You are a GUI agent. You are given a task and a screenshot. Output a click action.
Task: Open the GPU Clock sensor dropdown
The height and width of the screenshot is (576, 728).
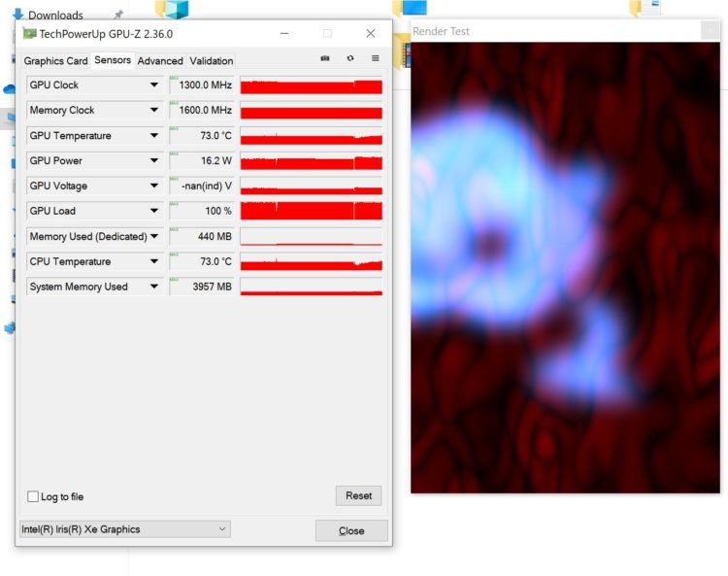[x=153, y=85]
